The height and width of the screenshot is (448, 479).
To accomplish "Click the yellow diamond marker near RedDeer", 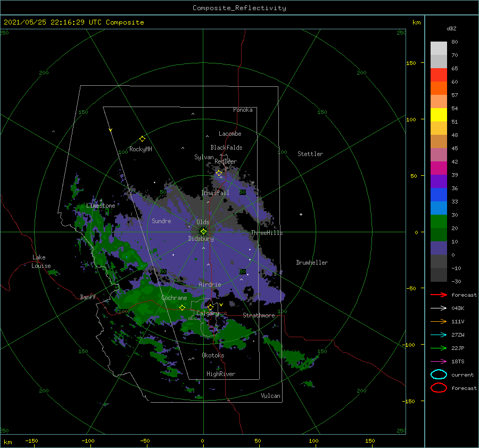I will coord(219,173).
